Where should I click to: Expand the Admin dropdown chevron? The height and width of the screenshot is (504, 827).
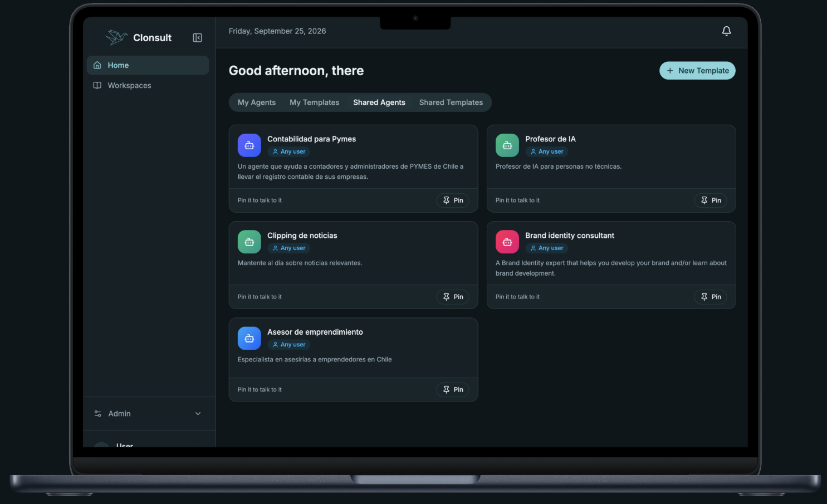pos(198,414)
